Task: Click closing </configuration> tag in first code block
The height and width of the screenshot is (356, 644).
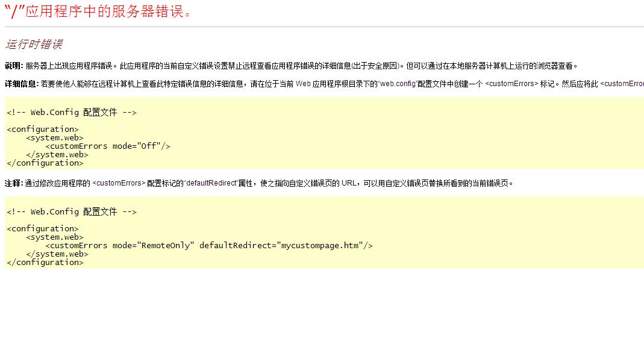Action: (x=45, y=163)
